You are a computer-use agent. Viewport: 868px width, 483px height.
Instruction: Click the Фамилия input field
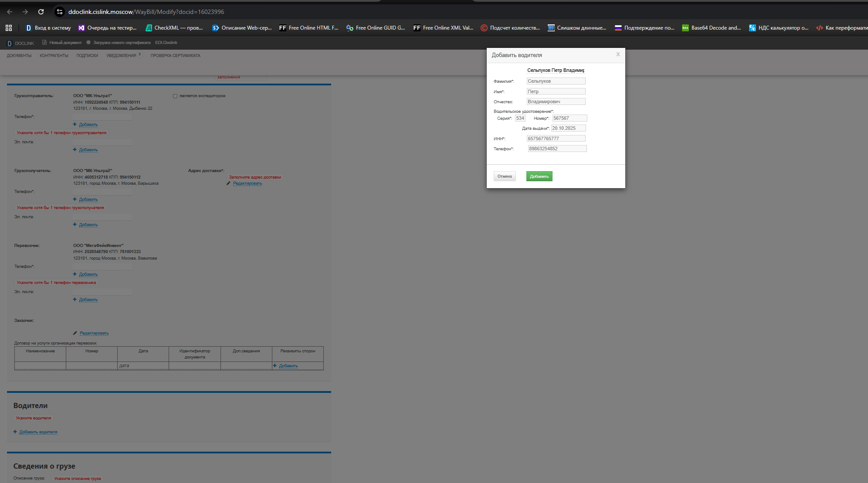click(x=556, y=81)
